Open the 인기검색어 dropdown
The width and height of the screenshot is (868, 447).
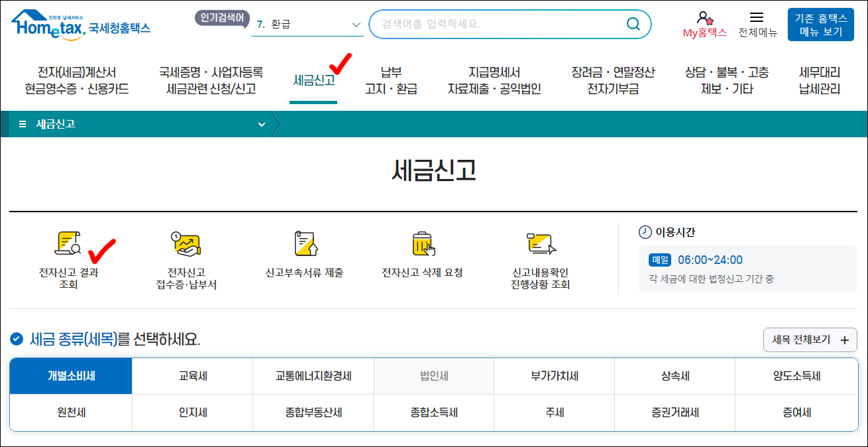point(356,24)
